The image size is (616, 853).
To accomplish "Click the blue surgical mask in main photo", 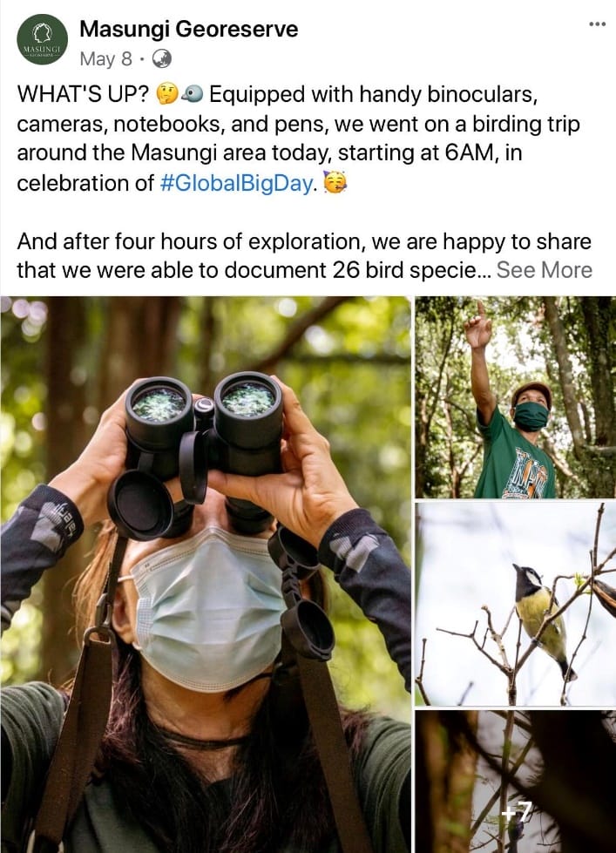I will click(209, 609).
